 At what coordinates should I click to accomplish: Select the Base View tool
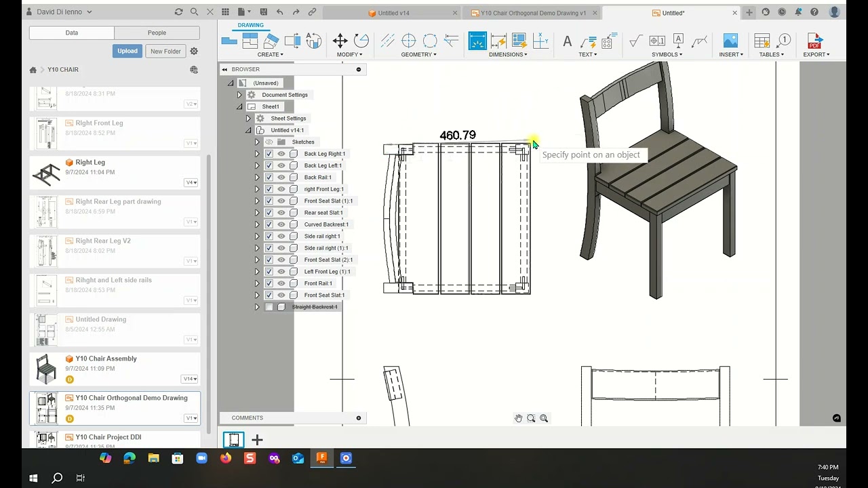point(229,41)
